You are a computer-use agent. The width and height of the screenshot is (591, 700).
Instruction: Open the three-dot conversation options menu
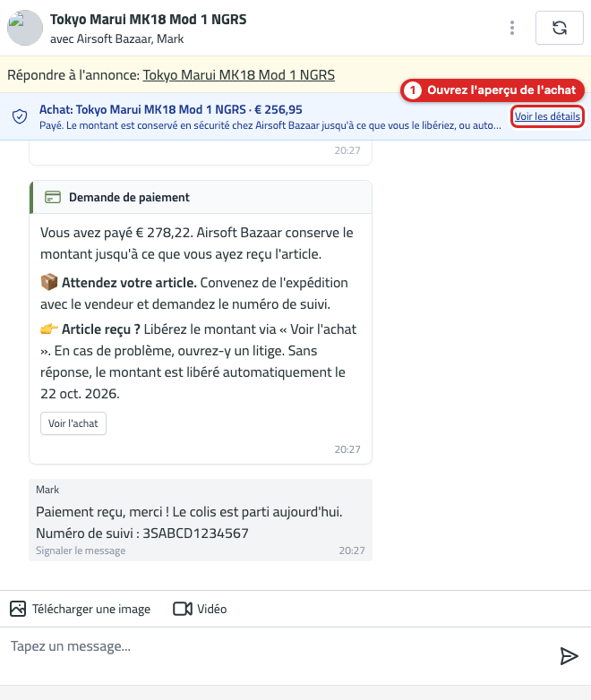point(512,28)
